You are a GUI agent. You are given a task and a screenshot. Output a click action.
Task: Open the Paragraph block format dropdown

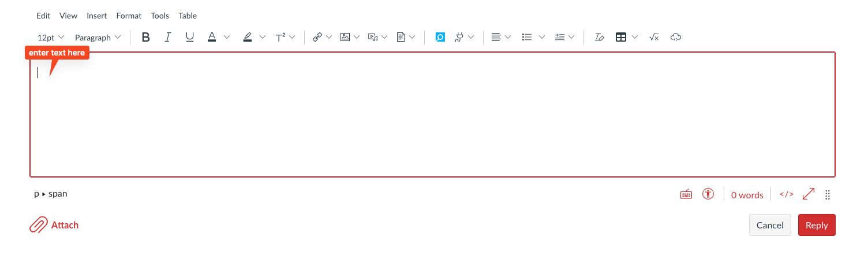click(x=98, y=38)
